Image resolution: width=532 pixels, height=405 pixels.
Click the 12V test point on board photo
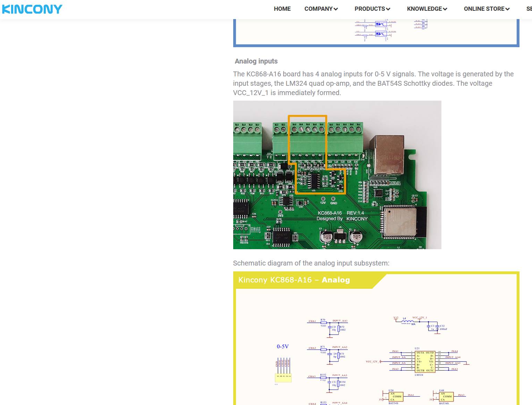point(323,199)
